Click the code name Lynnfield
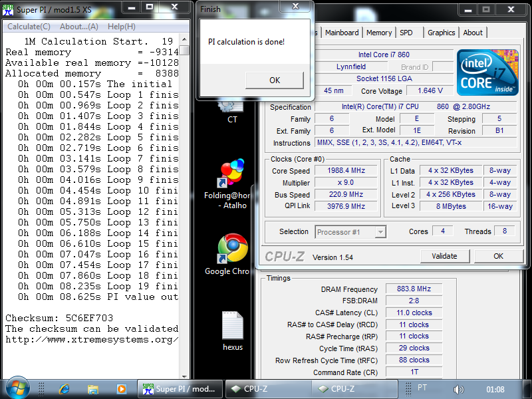The height and width of the screenshot is (399, 532). [x=351, y=66]
